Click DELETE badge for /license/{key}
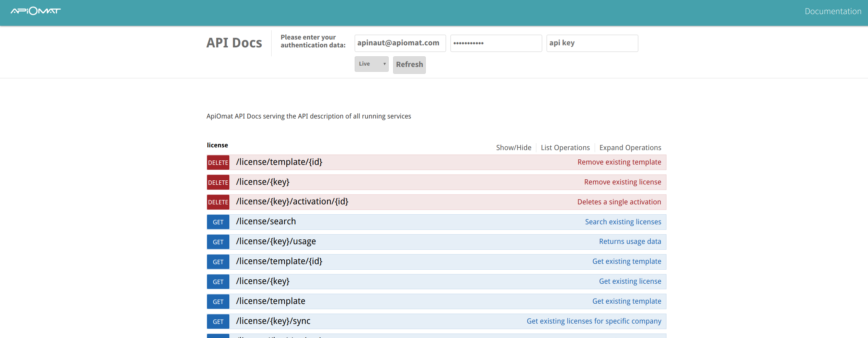 [218, 182]
